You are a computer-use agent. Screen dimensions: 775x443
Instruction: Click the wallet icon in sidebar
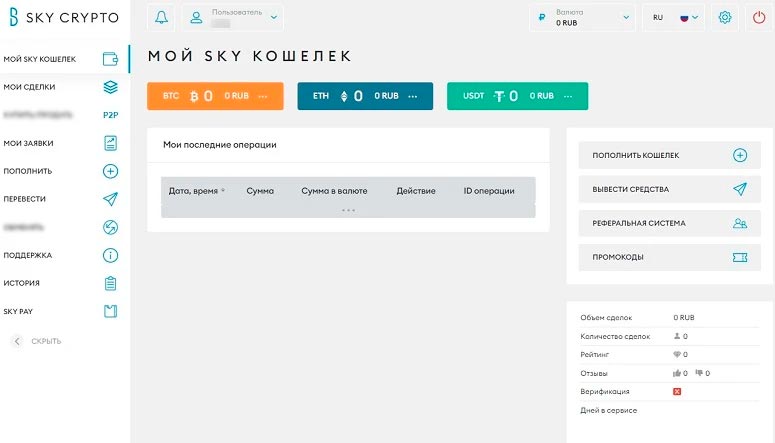pos(111,59)
